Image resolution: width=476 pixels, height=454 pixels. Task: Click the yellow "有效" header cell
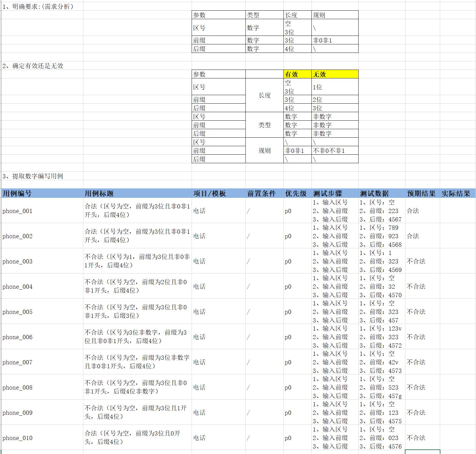297,74
